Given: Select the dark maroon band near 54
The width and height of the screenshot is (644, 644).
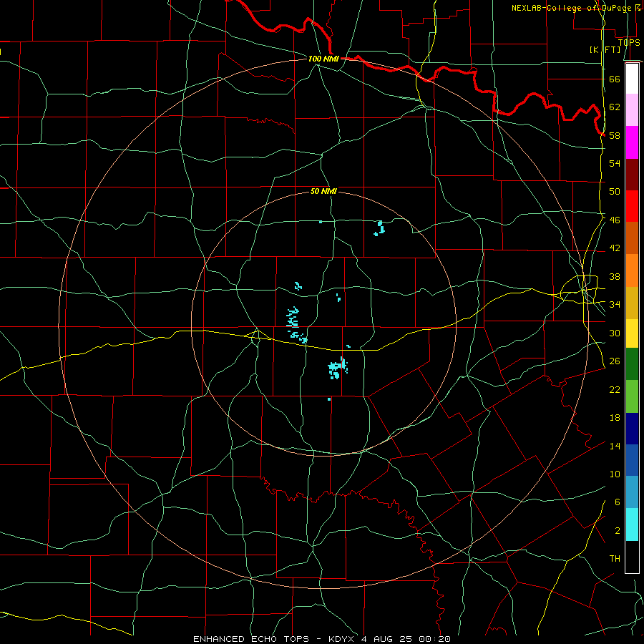Looking at the screenshot, I should click(x=632, y=174).
